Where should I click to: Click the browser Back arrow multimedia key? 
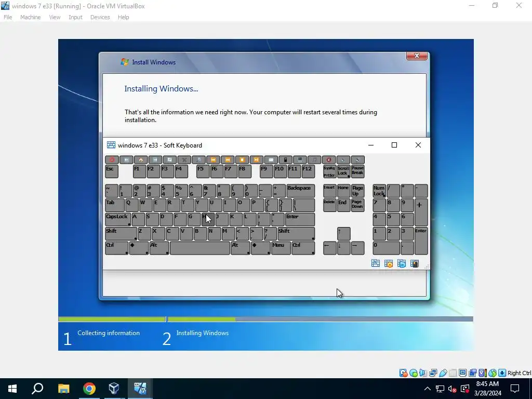[126, 159]
